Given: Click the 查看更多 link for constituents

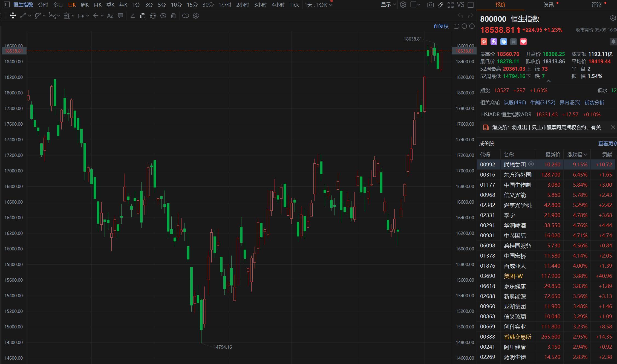Looking at the screenshot, I should coord(607,144).
